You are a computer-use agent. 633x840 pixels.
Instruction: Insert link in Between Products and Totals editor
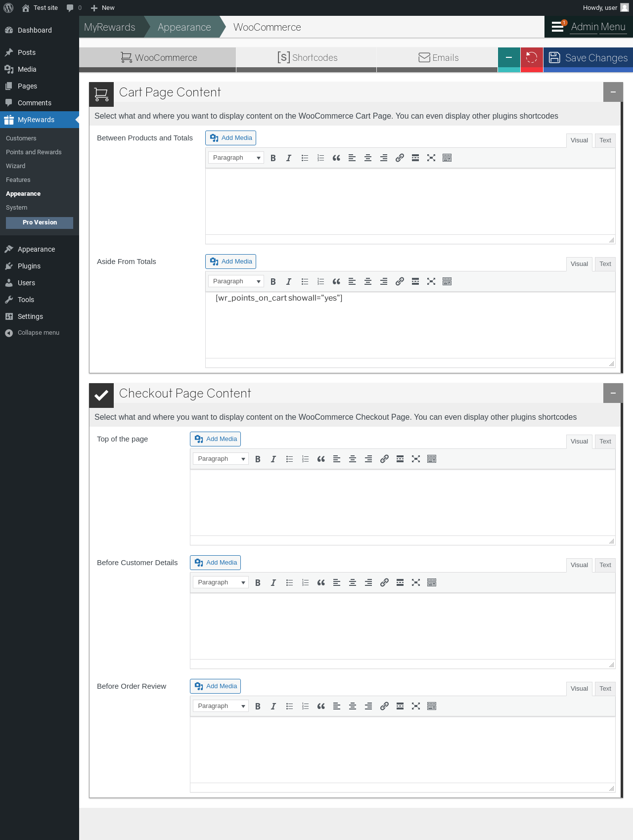[x=400, y=158]
